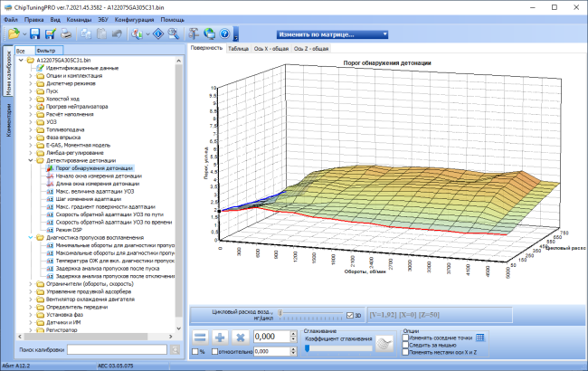588x371 pixels.
Task: Open the 'Изменить по матрице...' dropdown
Action: (332, 34)
